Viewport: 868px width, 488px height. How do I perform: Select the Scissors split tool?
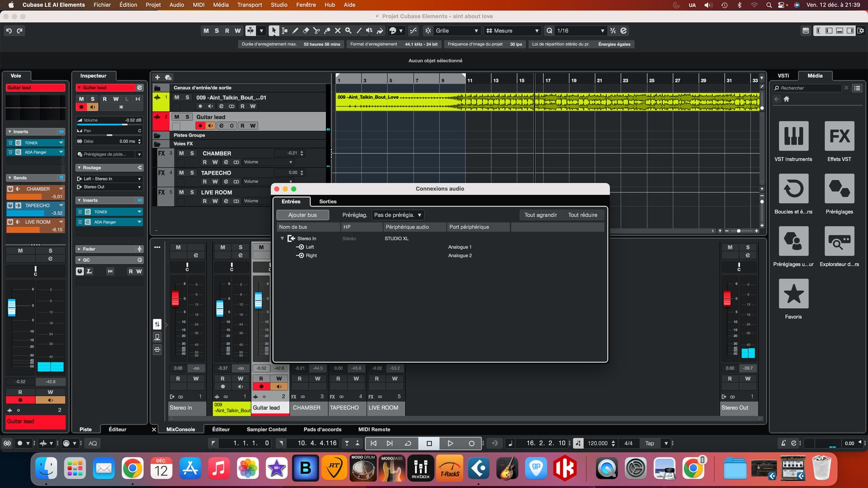point(316,31)
